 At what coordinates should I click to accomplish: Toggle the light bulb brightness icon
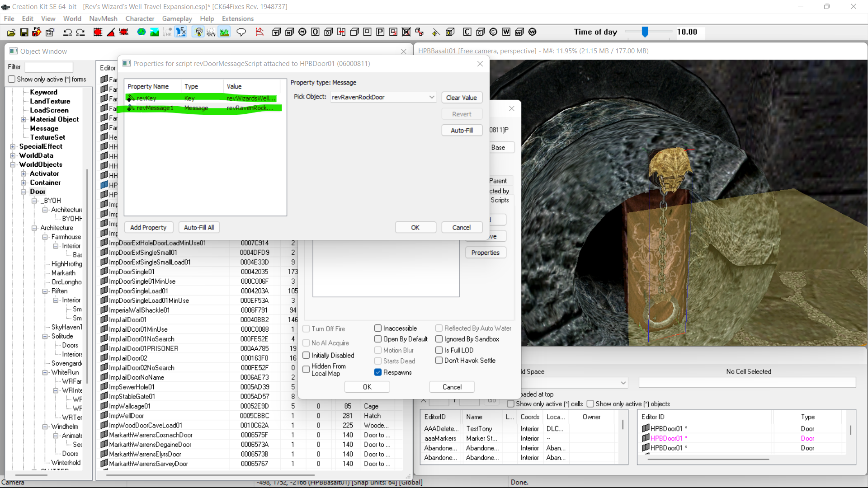(198, 32)
